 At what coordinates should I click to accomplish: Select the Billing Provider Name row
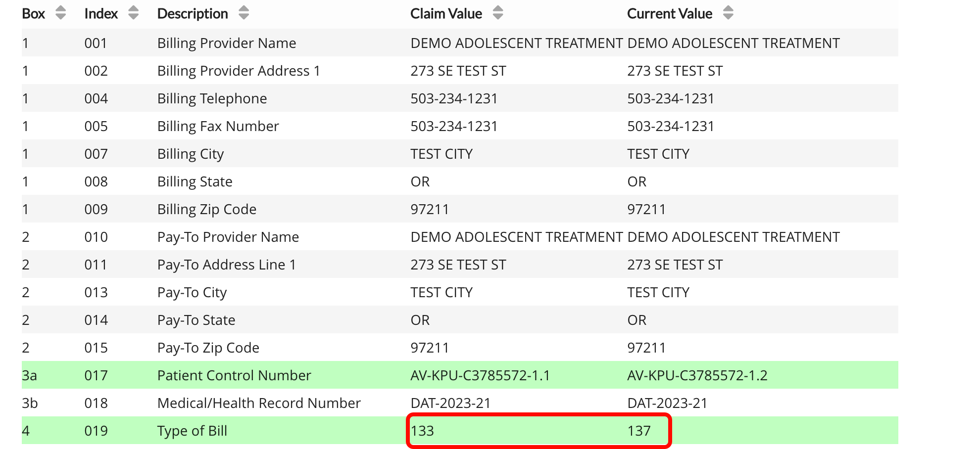[x=226, y=43]
